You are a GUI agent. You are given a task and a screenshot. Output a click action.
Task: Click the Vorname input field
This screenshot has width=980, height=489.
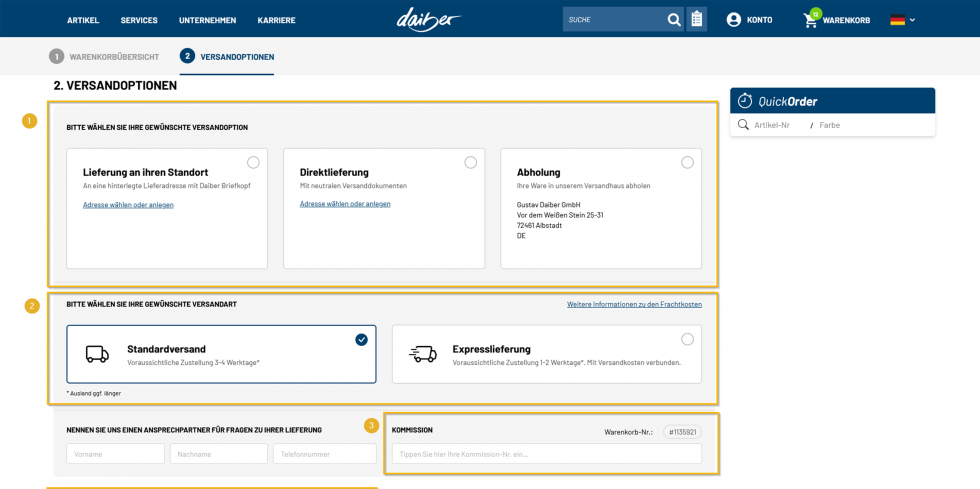pos(116,454)
